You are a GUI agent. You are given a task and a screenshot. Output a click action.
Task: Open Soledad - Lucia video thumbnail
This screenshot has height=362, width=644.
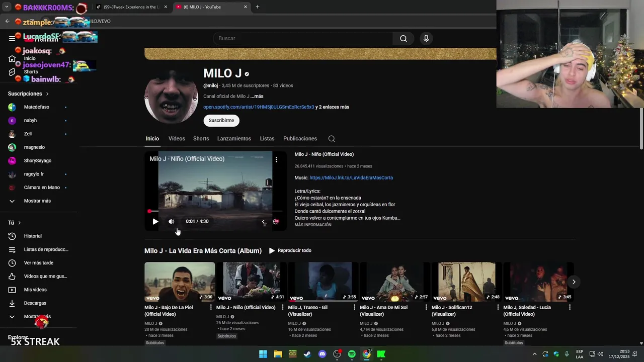pos(538,282)
